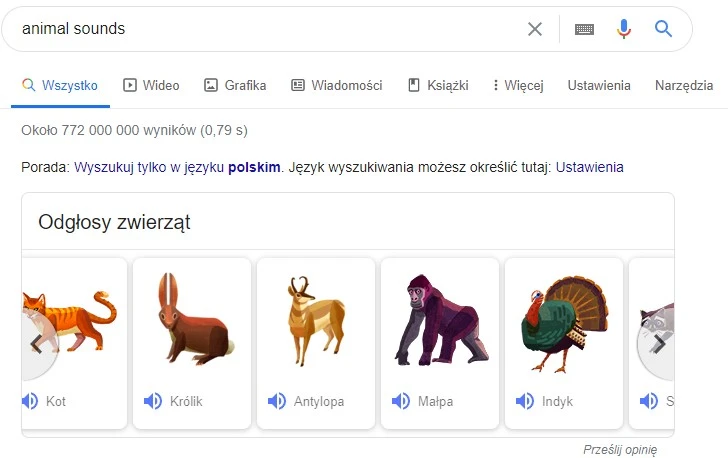The image size is (728, 458).
Task: Open the on-screen keyboard input tool
Action: 584,29
